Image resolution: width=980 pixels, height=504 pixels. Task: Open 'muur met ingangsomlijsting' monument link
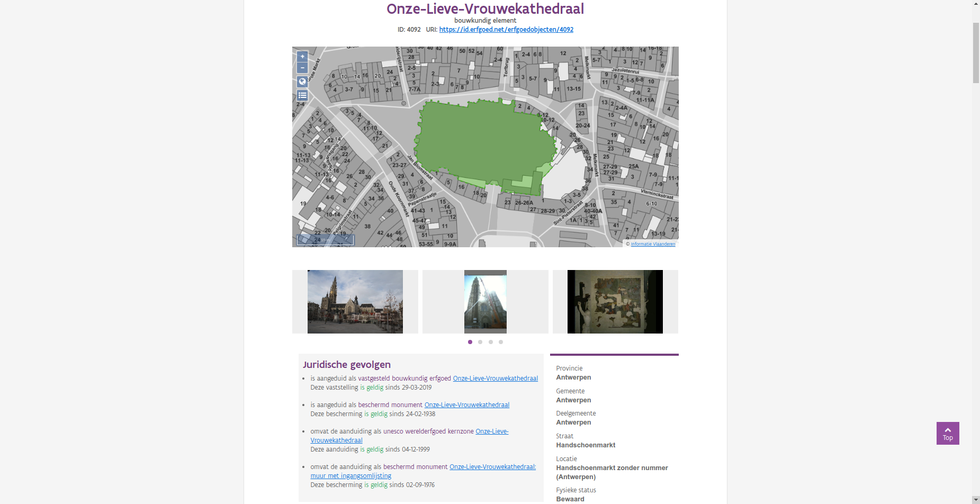tap(423, 471)
